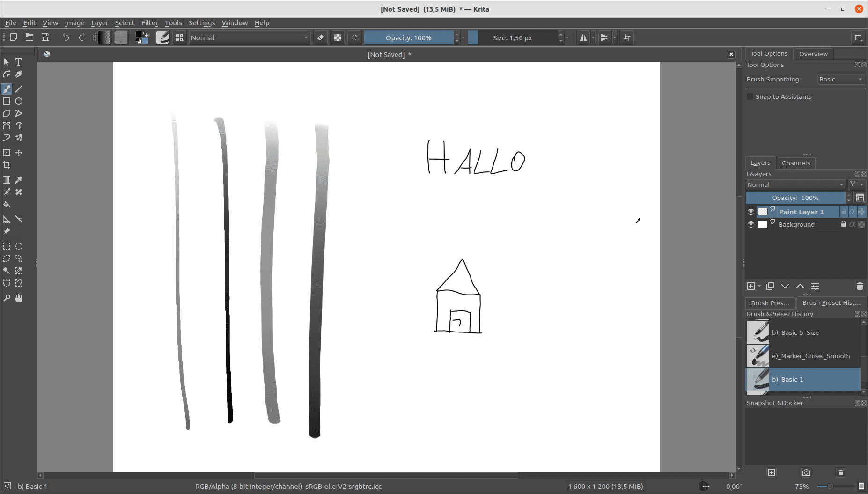The width and height of the screenshot is (868, 494).
Task: Switch to the Channels tab
Action: (x=795, y=163)
